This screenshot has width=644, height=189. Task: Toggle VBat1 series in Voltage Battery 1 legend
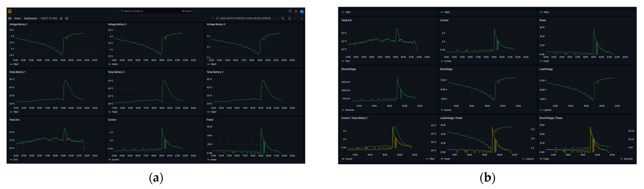(x=16, y=64)
